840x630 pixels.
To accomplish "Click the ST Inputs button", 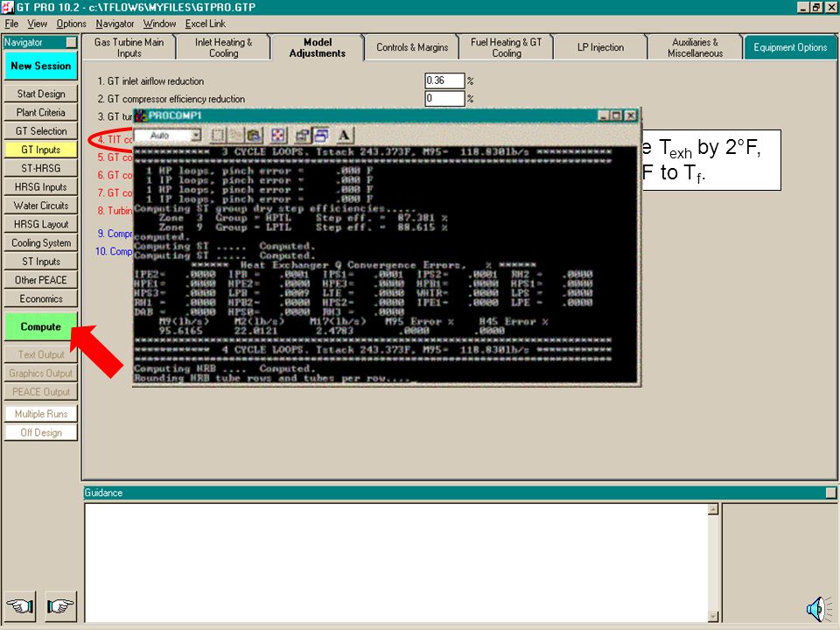I will (x=41, y=262).
